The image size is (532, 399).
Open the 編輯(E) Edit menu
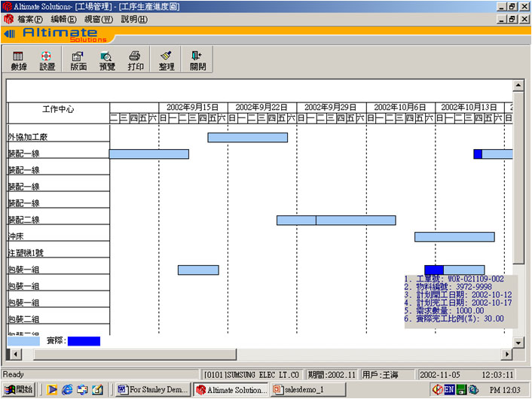coord(63,19)
